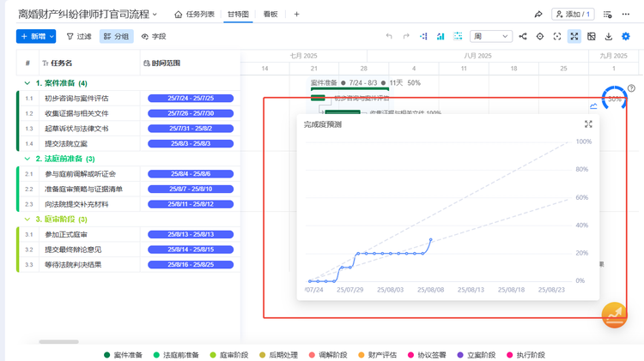The height and width of the screenshot is (361, 644).
Task: Select task 参加正式庭审
Action: 66,235
